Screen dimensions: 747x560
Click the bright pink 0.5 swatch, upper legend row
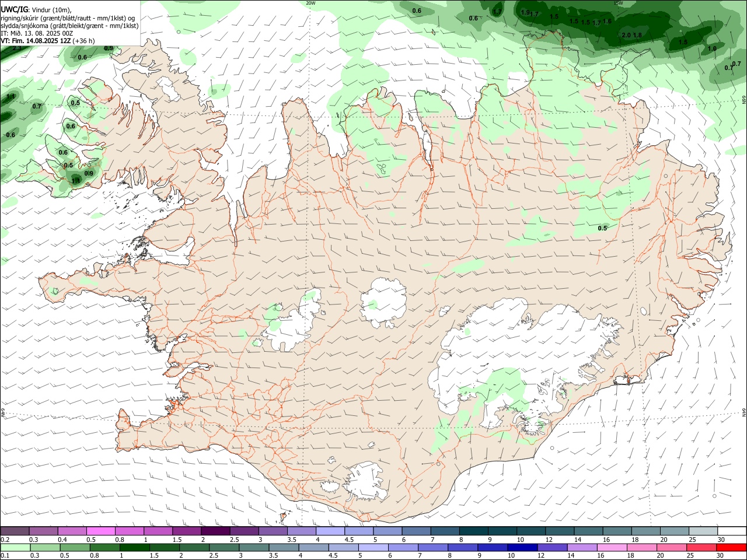point(100,531)
